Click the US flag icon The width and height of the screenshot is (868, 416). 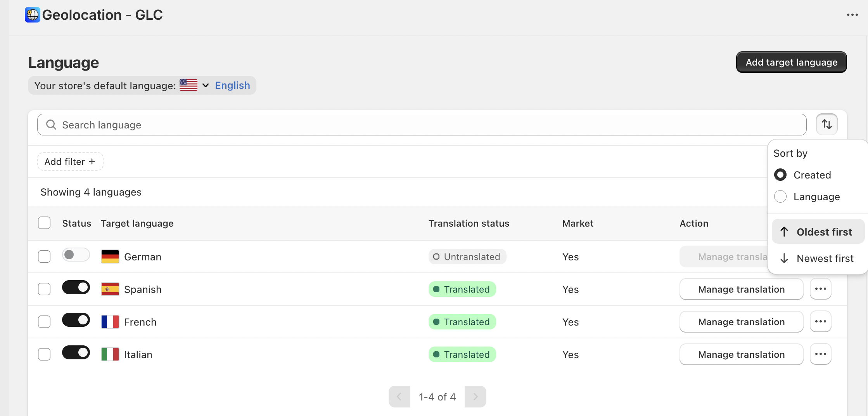[188, 85]
